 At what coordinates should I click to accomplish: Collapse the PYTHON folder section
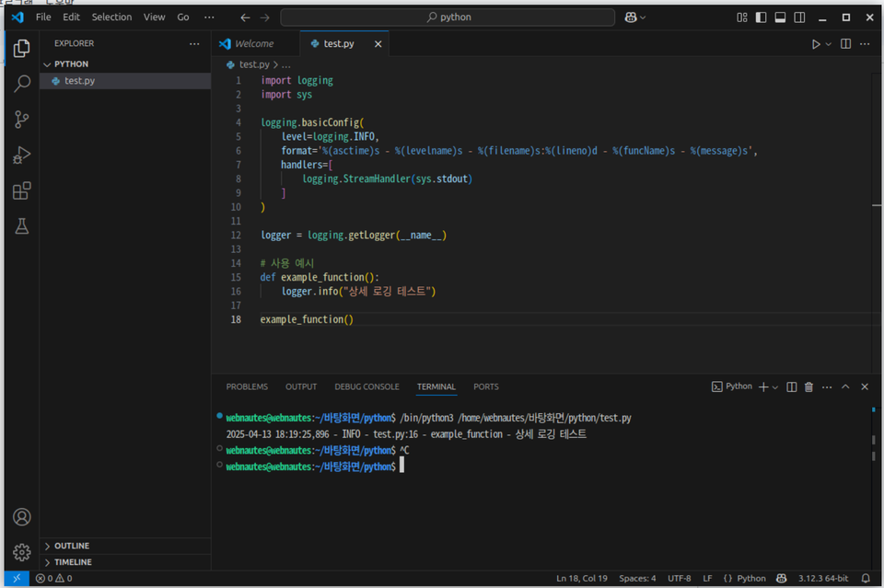[x=125, y=64]
